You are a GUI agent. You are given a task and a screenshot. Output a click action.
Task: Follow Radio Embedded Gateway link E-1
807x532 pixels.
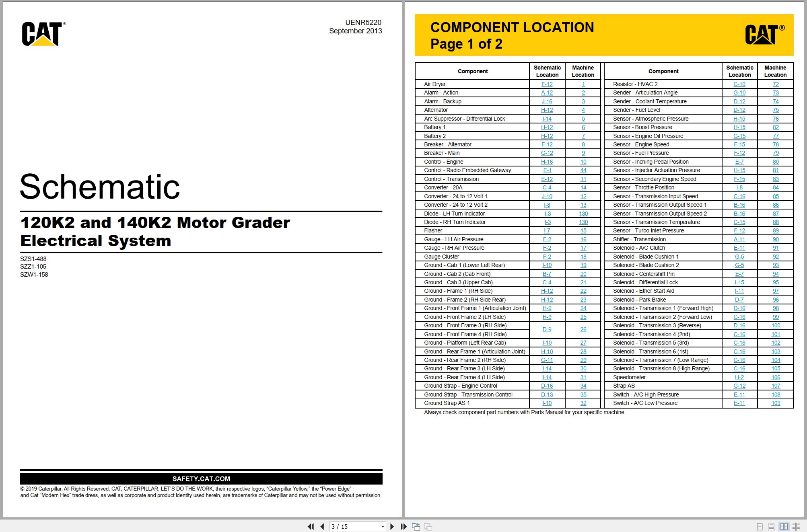tap(547, 170)
